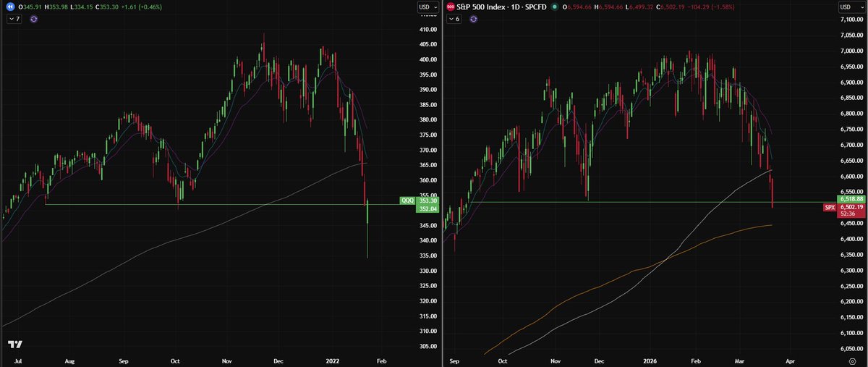Open time axis settings gear on S&P chart
This screenshot has height=367, width=868.
851,360
